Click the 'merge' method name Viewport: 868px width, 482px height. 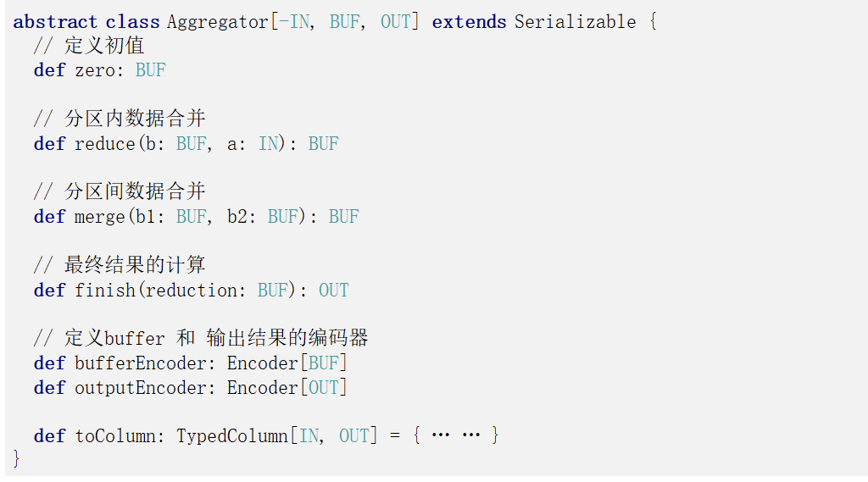coord(100,217)
